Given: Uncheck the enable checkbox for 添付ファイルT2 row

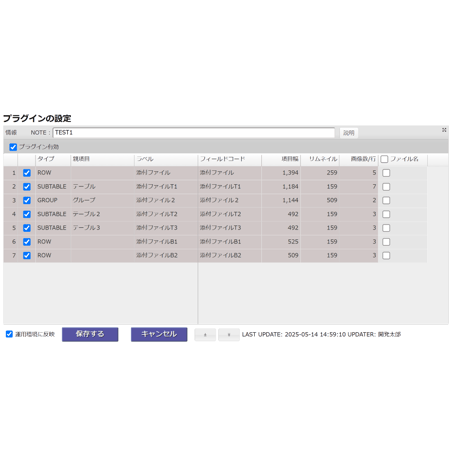Looking at the screenshot, I should click(x=27, y=214).
